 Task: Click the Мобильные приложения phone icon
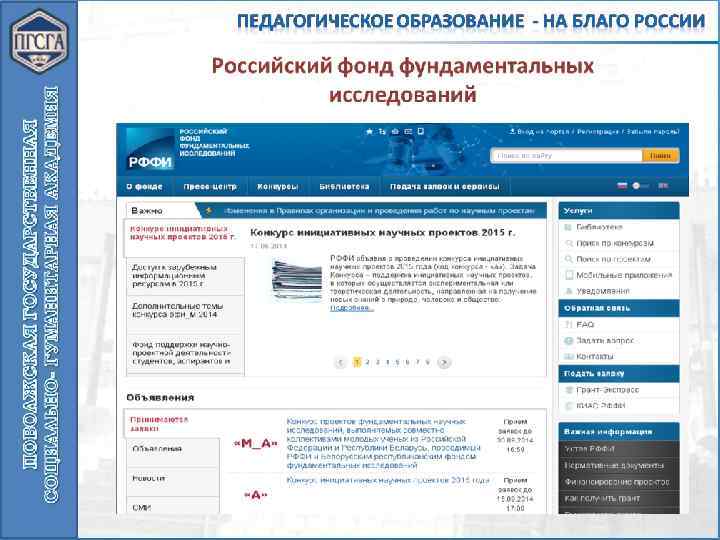[569, 275]
